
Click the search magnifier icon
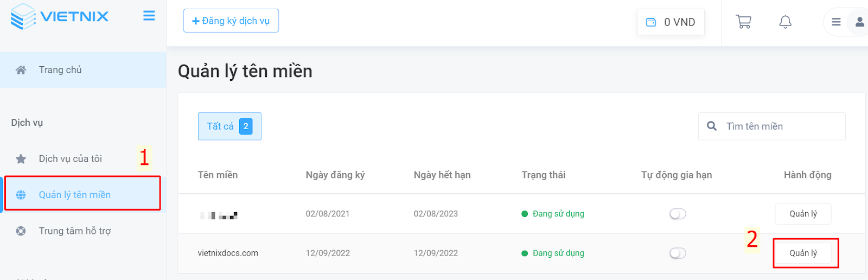click(x=712, y=126)
